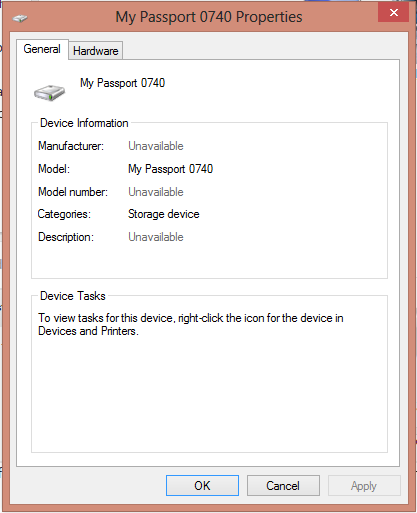Screen dimensions: 417x513
Task: Click the Cancel button
Action: [283, 485]
